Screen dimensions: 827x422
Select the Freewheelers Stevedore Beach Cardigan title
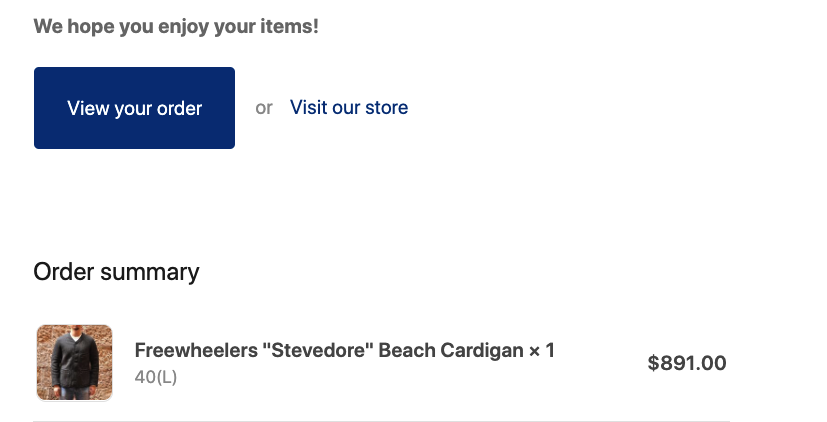[x=344, y=350]
